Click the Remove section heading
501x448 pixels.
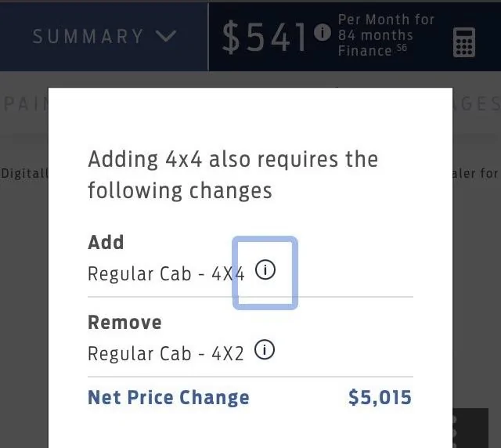pos(124,322)
